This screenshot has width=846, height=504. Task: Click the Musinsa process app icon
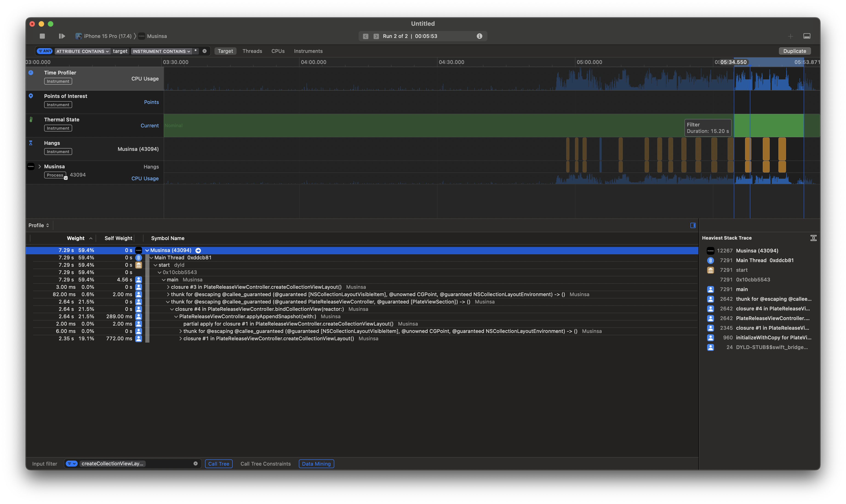[31, 166]
